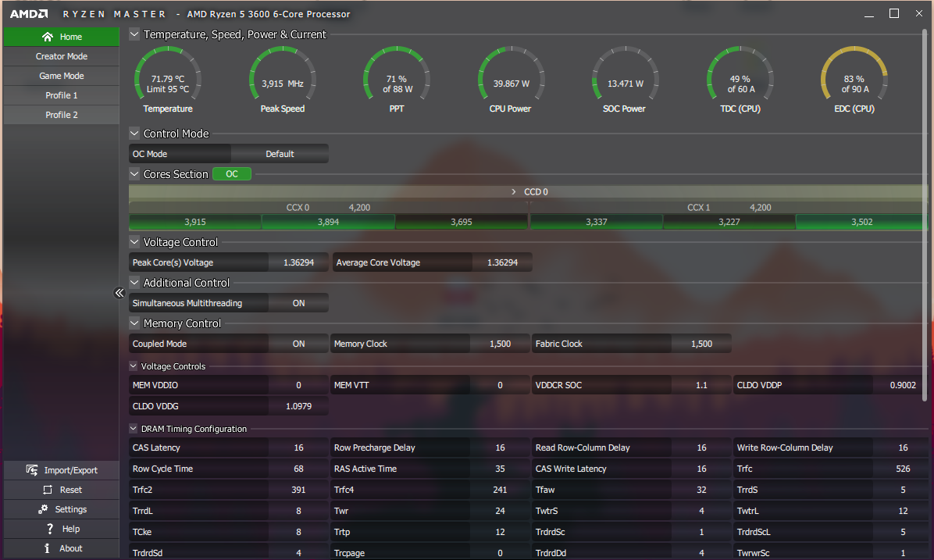The width and height of the screenshot is (934, 560).
Task: Collapse the Control Mode section
Action: point(134,134)
